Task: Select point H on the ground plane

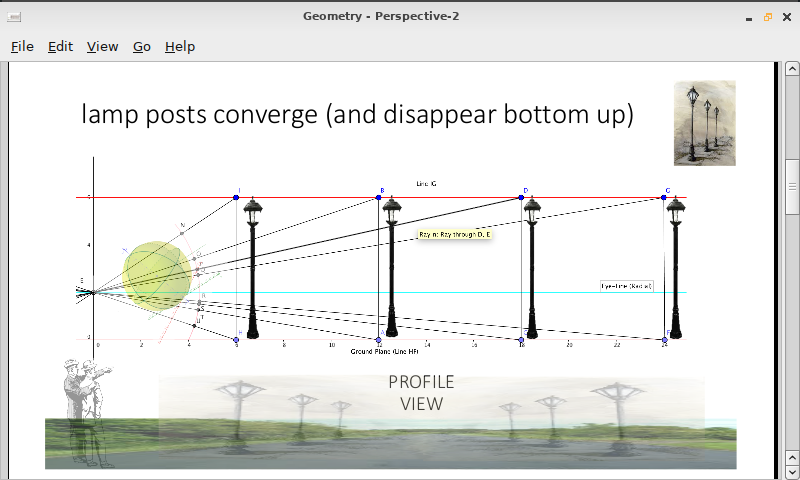Action: pos(236,340)
